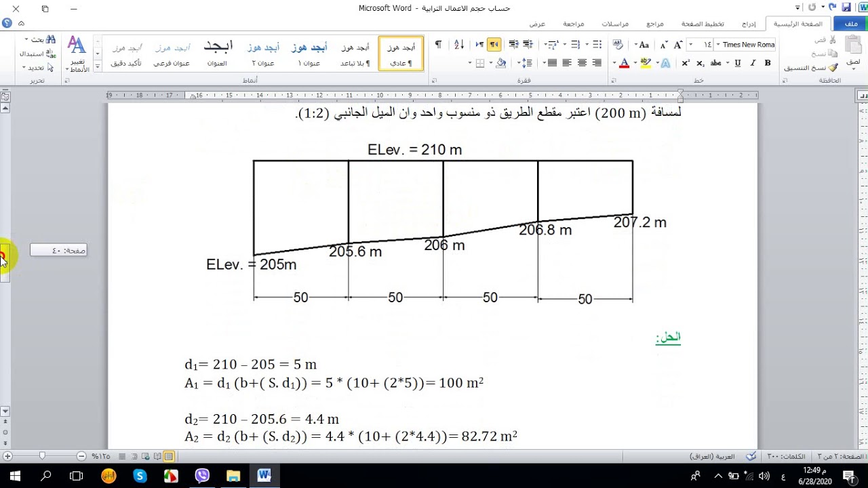This screenshot has width=868, height=488.
Task: Click Replace (استبدال)
Action: 39,54
